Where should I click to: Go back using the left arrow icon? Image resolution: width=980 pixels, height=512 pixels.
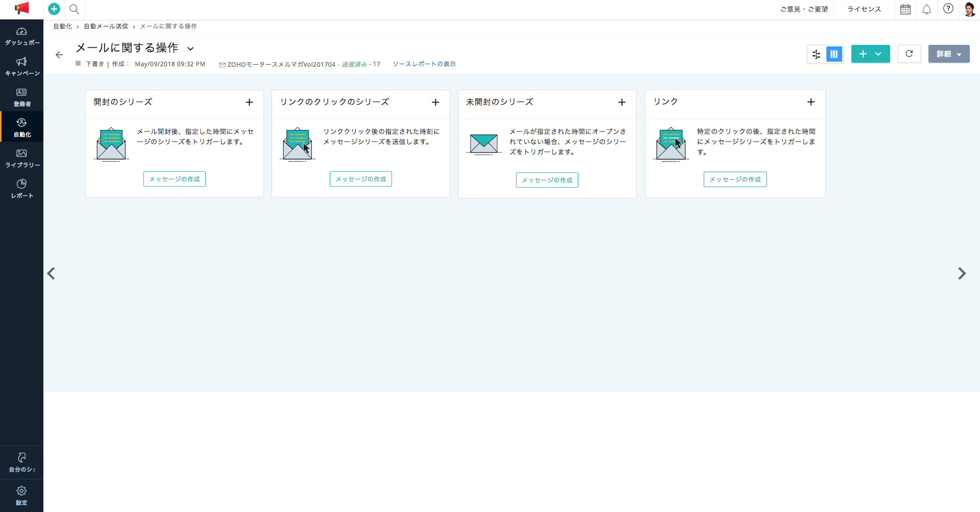[x=59, y=55]
